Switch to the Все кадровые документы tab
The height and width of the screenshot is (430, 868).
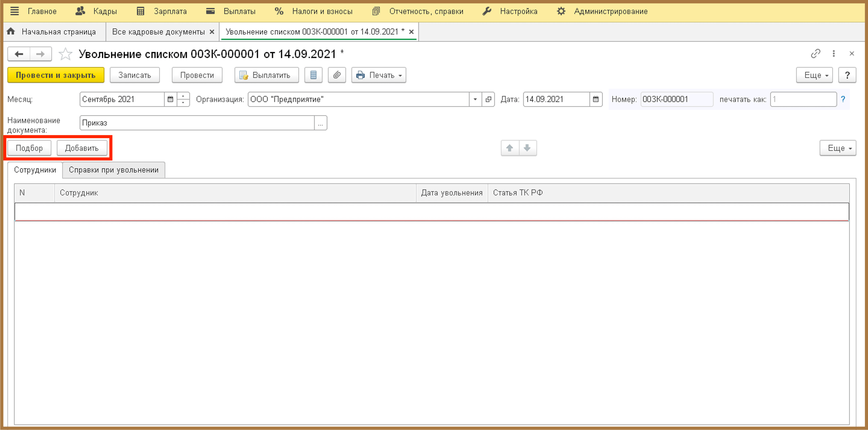pos(158,32)
